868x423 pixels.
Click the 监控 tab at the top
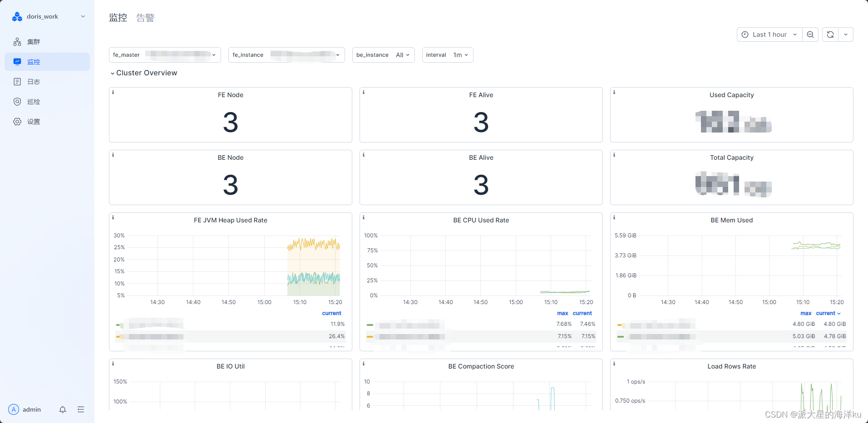(118, 17)
